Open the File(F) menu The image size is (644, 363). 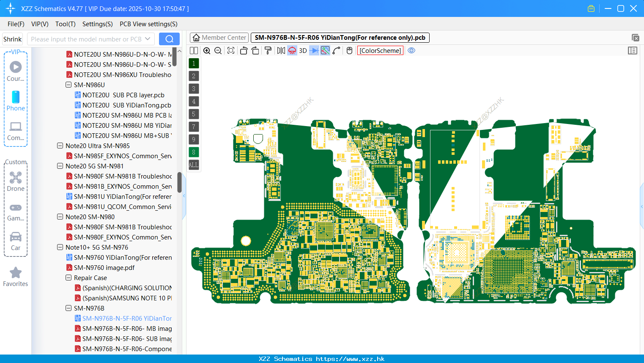tap(16, 24)
